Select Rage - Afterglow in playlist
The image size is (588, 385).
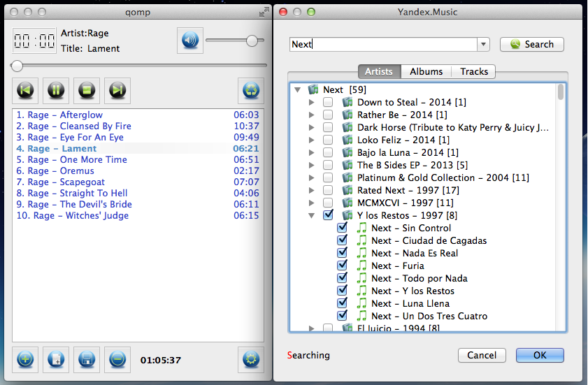138,115
